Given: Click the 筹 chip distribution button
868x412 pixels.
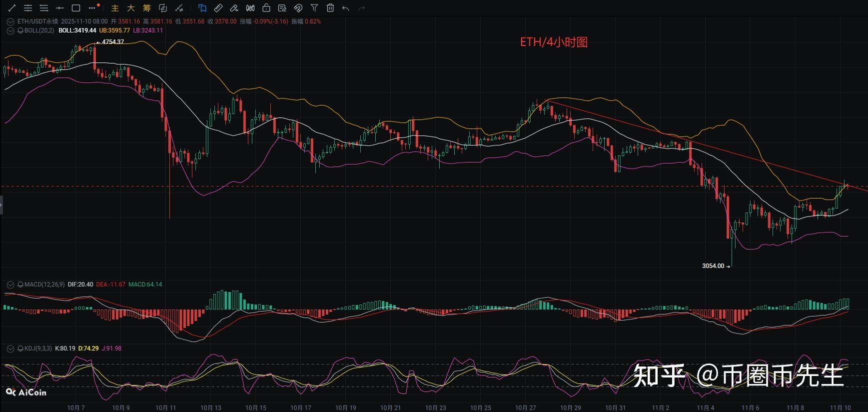Looking at the screenshot, I should coord(146,8).
